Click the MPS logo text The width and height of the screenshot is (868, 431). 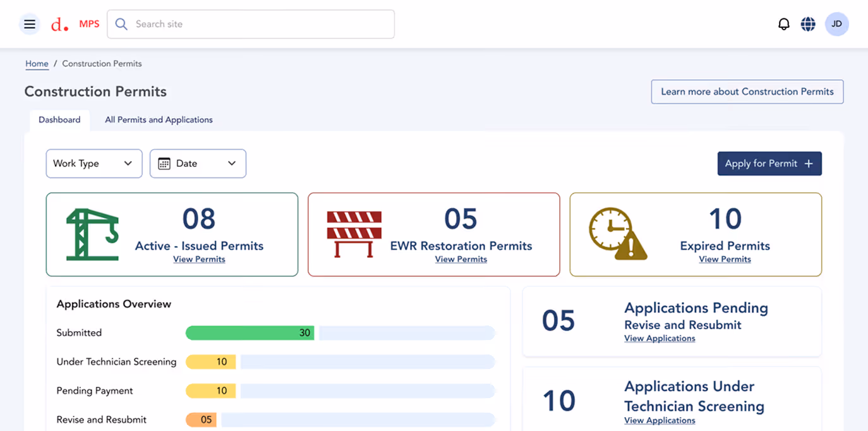coord(89,23)
